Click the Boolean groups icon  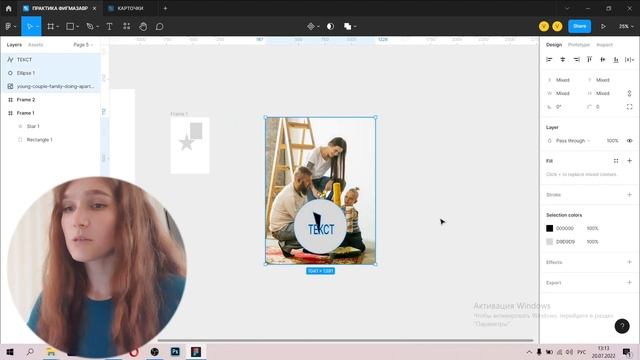click(x=347, y=27)
